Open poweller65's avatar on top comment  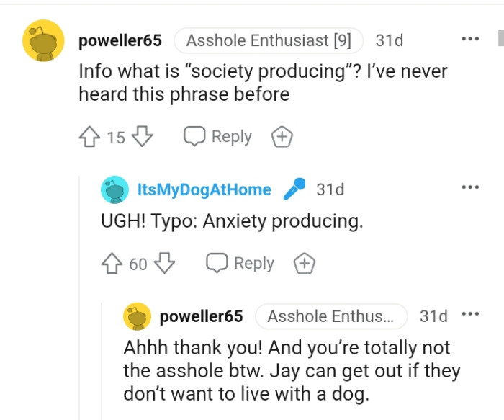coord(44,40)
